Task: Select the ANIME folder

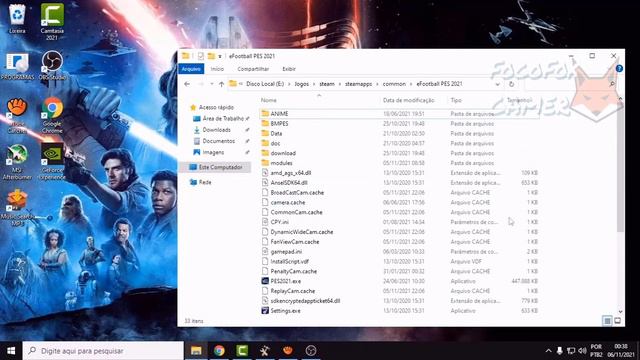Action: point(400,113)
